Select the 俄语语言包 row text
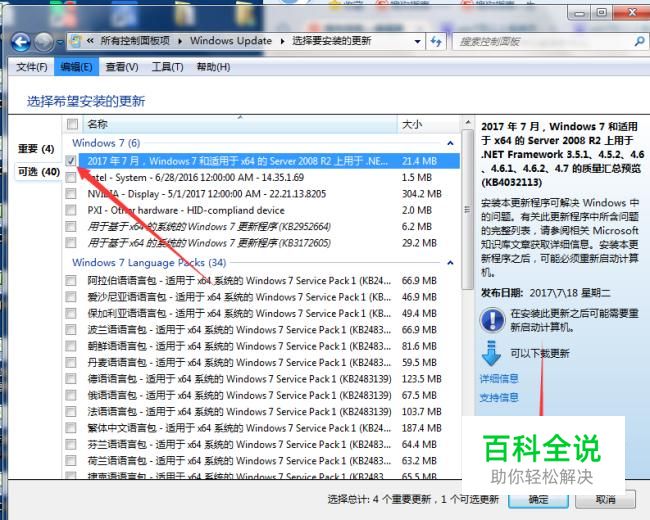Image resolution: width=650 pixels, height=520 pixels. point(239,395)
